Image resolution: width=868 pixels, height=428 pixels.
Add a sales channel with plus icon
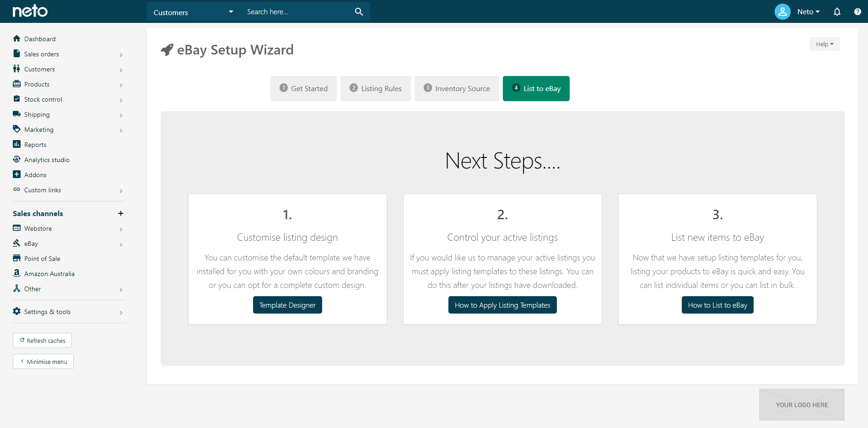[x=121, y=213]
